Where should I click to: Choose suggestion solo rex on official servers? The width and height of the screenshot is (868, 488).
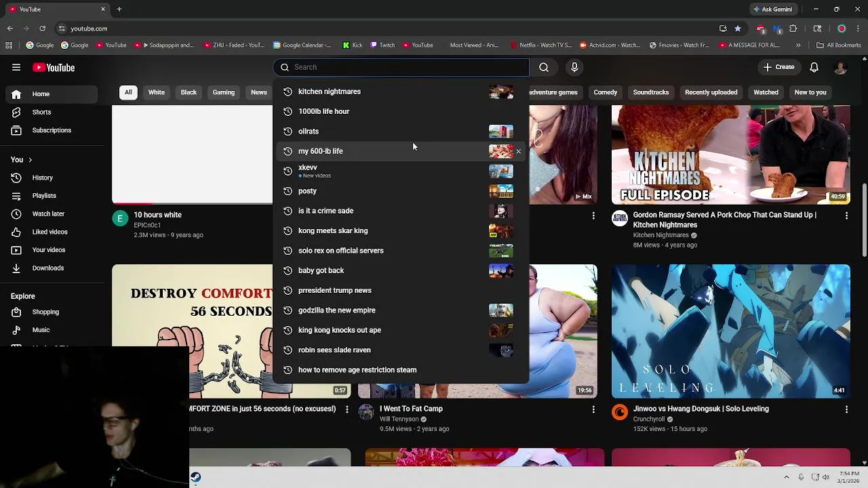click(x=401, y=250)
